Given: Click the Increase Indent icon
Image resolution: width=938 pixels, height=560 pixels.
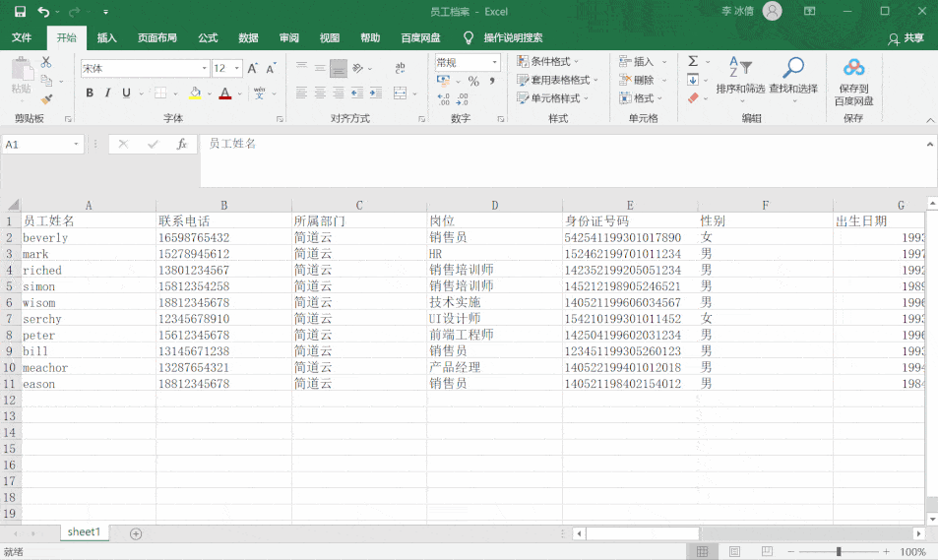Looking at the screenshot, I should (x=376, y=93).
